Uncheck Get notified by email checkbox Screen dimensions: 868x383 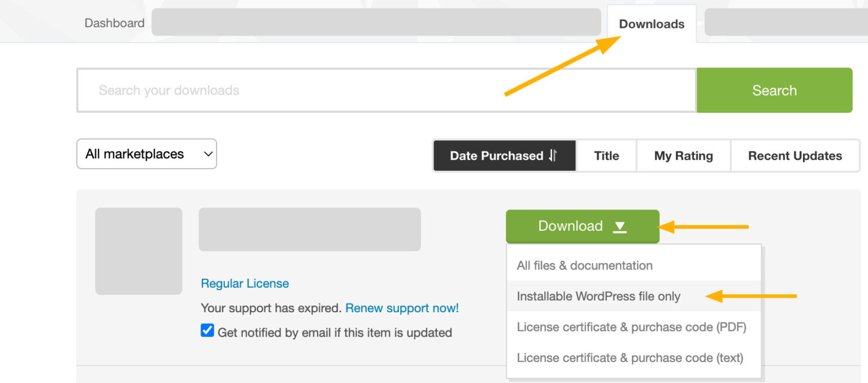click(x=207, y=330)
